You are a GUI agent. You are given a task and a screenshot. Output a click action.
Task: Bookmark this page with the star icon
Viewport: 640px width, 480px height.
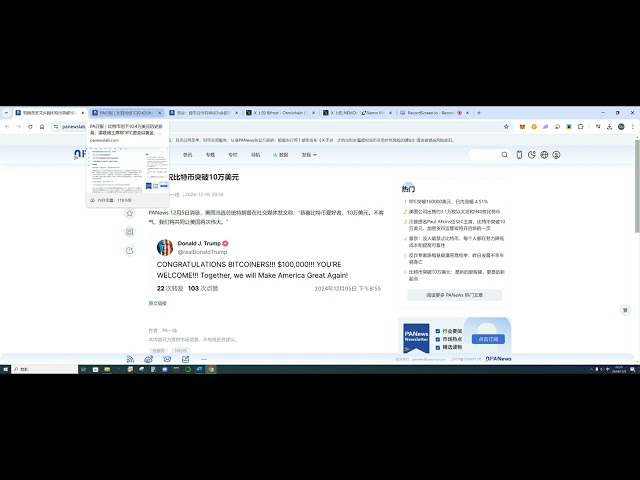(506, 127)
